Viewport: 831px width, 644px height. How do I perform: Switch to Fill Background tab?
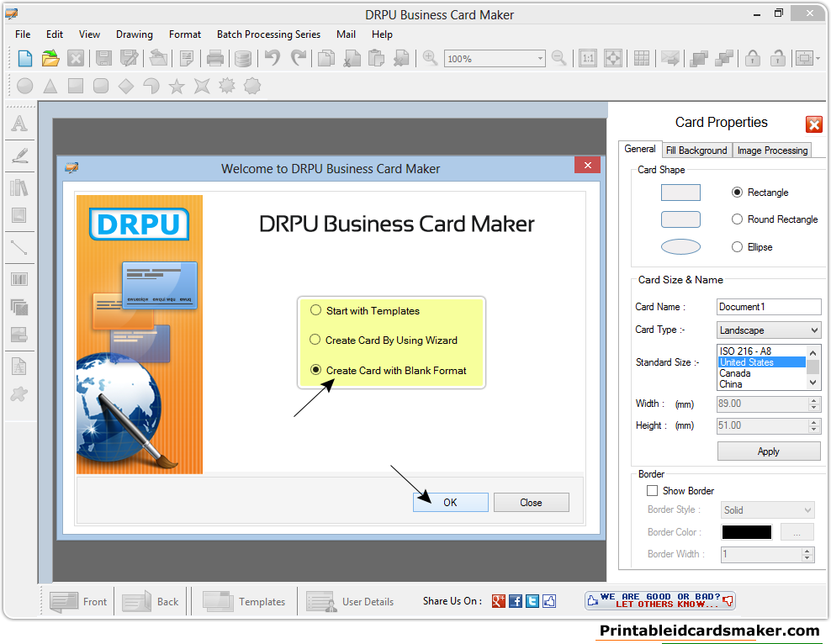[x=696, y=150]
